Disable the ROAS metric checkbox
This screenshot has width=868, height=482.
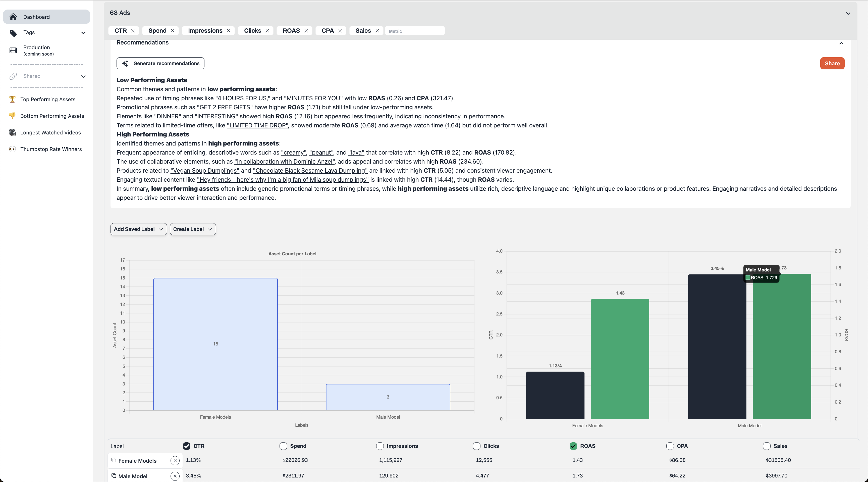[573, 446]
